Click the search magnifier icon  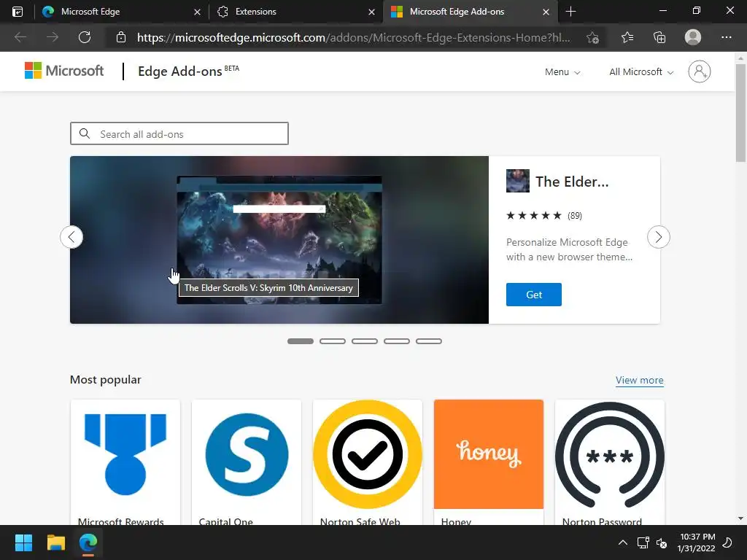pyautogui.click(x=85, y=134)
